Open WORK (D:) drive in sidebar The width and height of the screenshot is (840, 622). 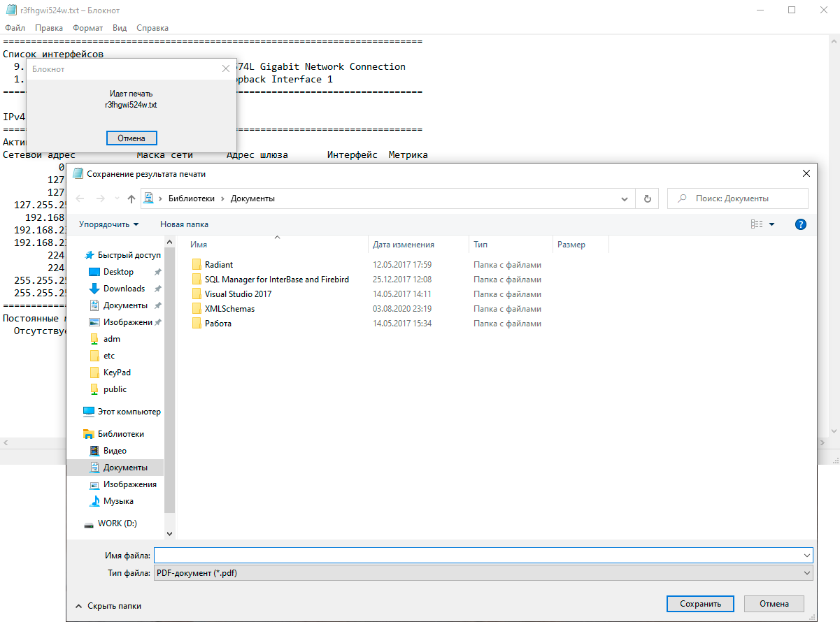click(117, 523)
